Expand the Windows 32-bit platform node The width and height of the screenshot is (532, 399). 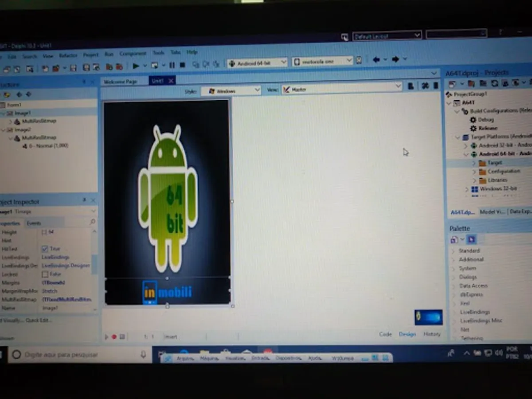point(466,189)
